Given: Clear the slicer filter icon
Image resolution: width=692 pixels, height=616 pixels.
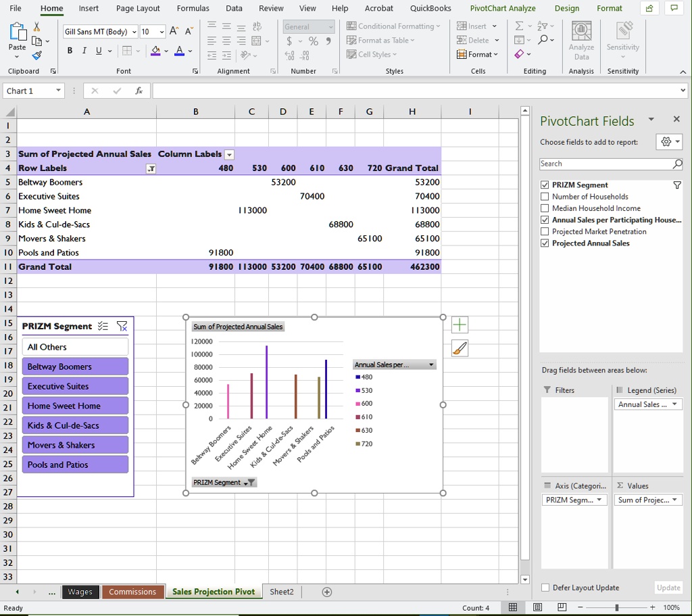Looking at the screenshot, I should click(122, 326).
